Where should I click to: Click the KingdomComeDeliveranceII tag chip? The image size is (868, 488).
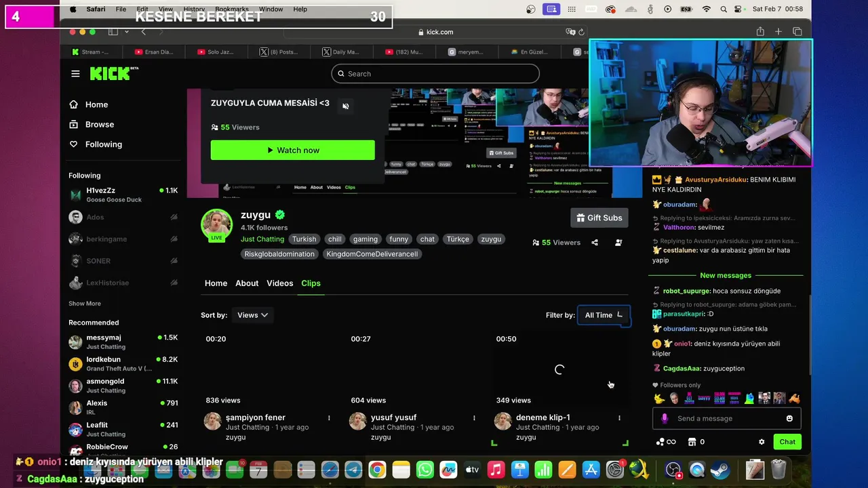coord(372,254)
